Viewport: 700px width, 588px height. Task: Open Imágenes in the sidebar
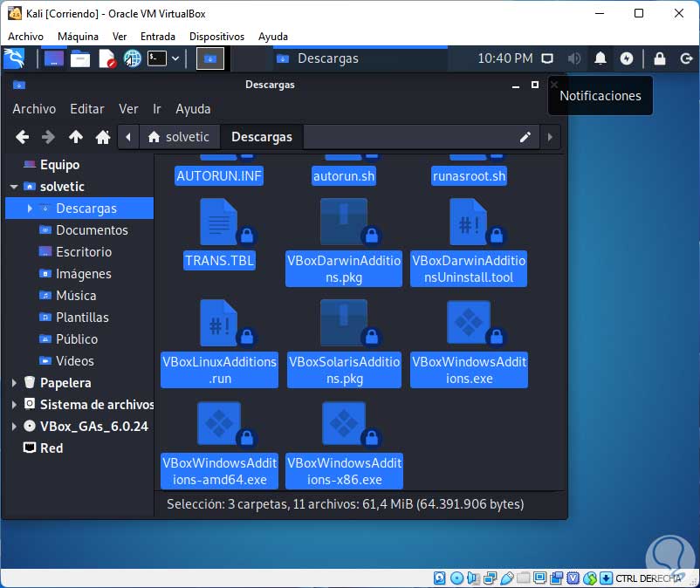pos(84,274)
